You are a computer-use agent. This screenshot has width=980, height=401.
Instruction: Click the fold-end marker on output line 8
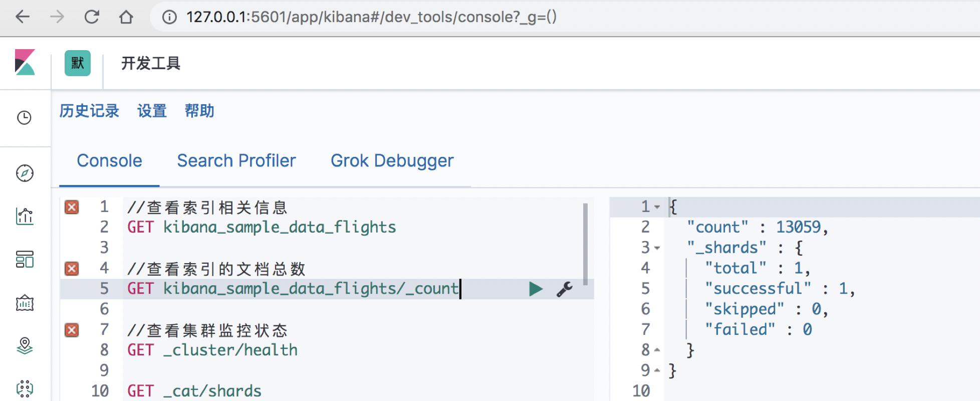tap(657, 350)
